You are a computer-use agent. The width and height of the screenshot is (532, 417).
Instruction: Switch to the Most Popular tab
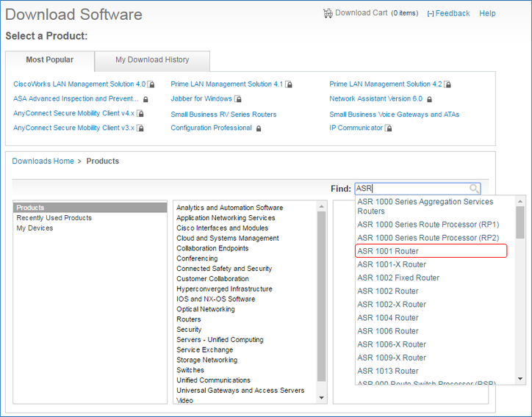point(49,60)
